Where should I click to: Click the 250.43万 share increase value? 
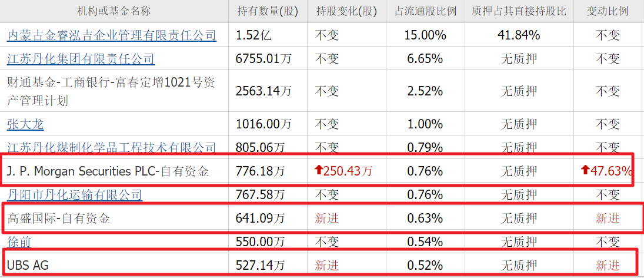348,171
